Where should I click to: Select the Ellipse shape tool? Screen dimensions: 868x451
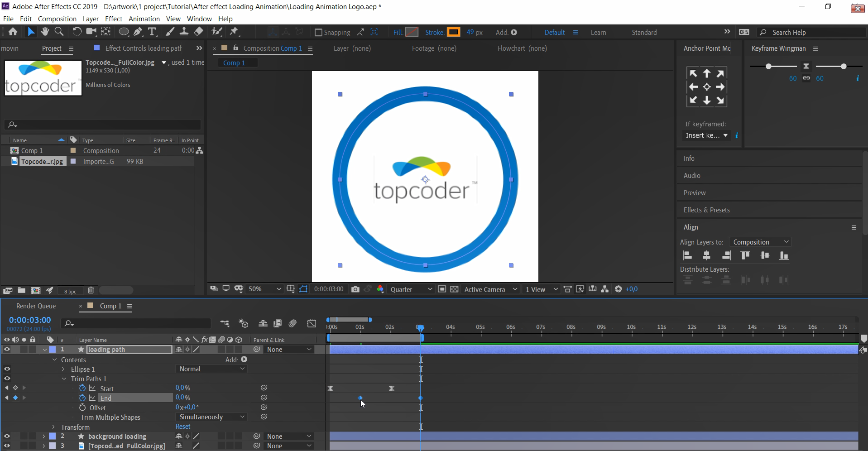(123, 32)
